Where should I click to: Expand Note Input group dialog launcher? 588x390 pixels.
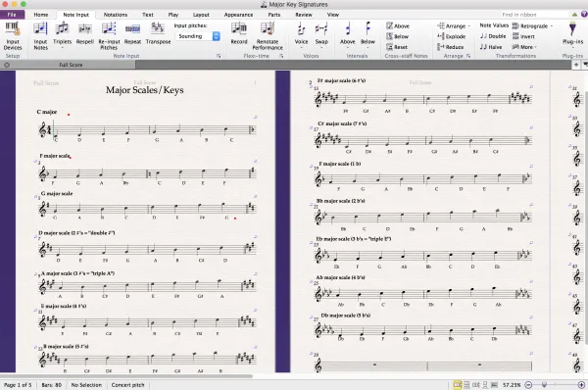point(219,56)
